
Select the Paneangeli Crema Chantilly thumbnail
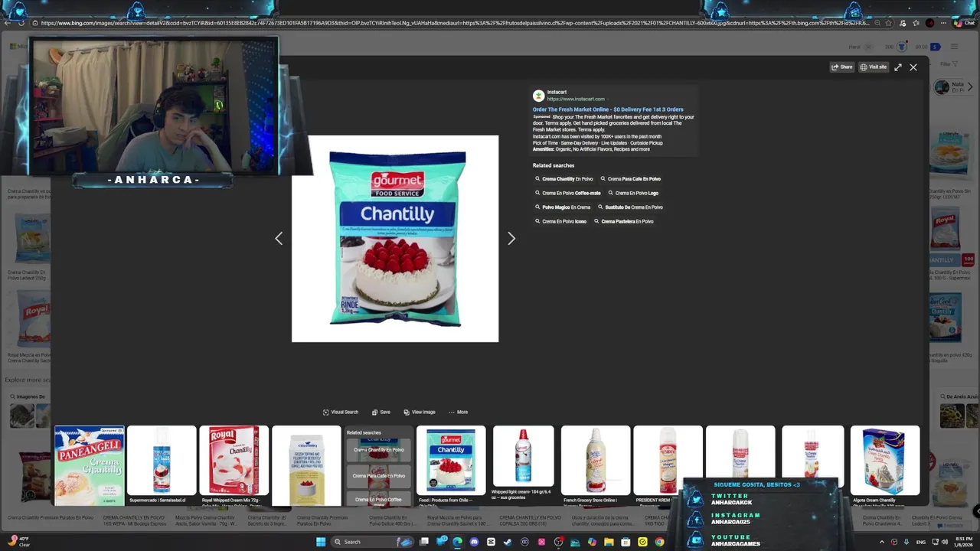(x=89, y=465)
